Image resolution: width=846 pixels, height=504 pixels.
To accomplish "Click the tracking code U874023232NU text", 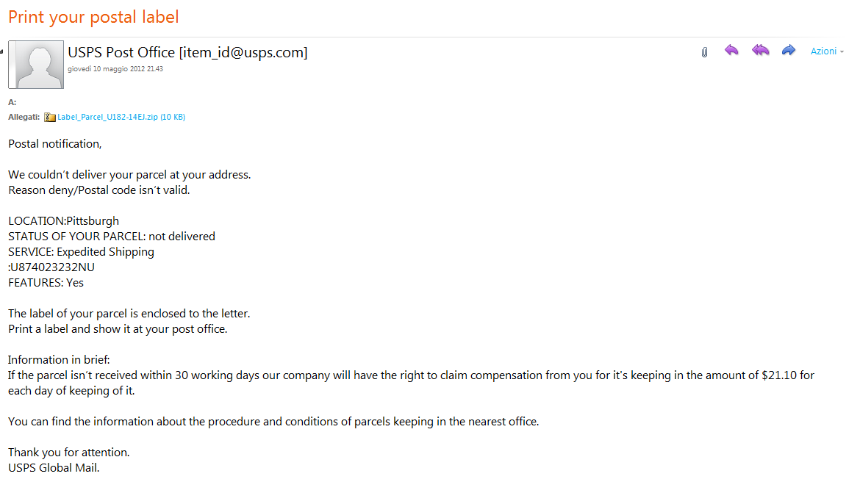I will pos(52,267).
